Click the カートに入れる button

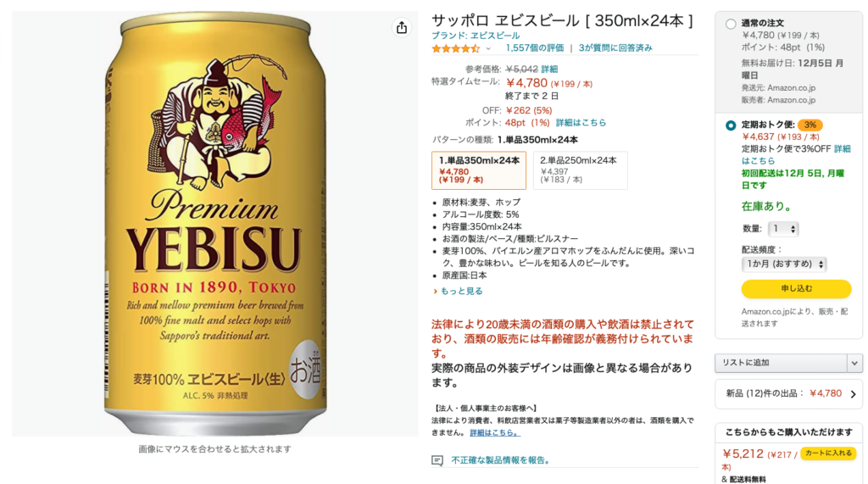828,453
